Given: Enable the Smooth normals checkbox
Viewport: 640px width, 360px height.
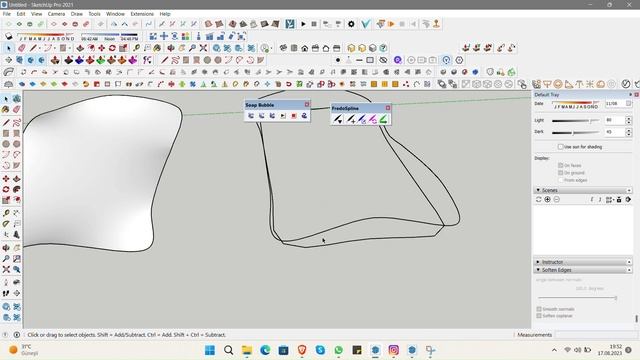Looking at the screenshot, I should (x=539, y=309).
